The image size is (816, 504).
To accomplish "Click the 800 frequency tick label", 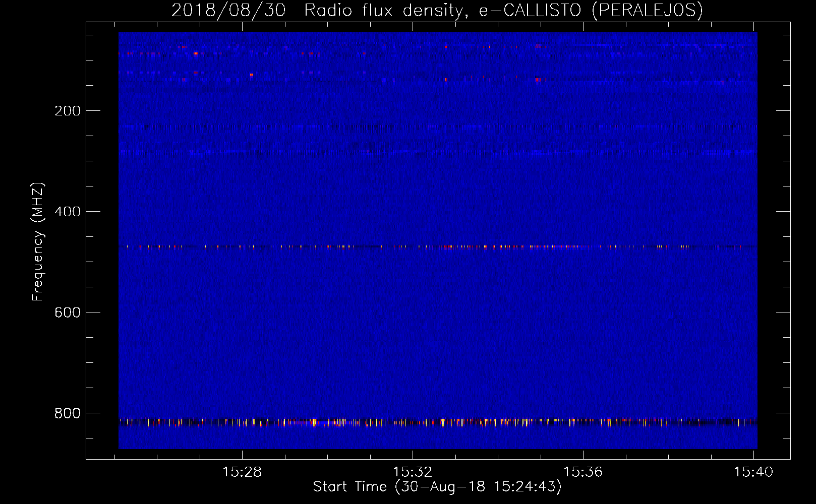I will coord(68,413).
